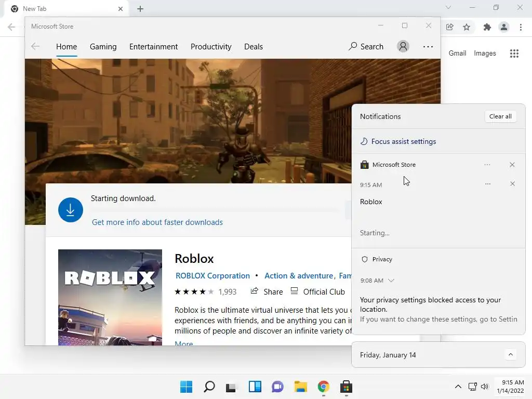Click the taskbar clock showing 9:15 AM

pos(511,387)
